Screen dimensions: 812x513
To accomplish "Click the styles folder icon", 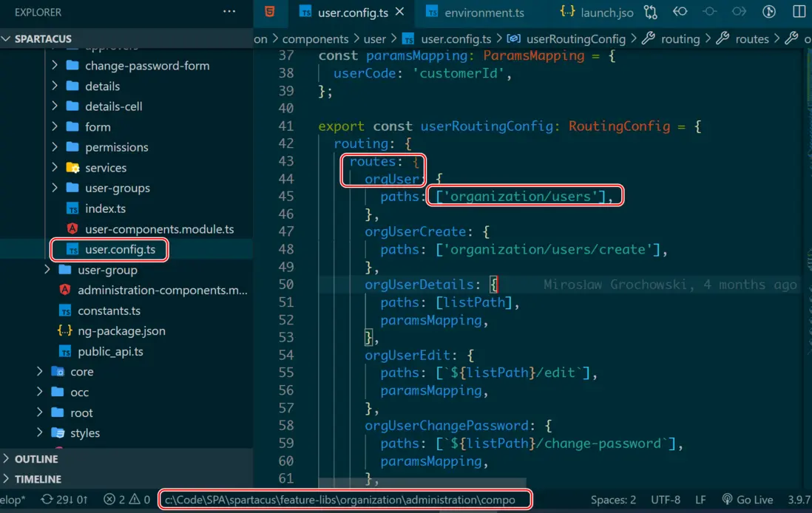I will click(58, 432).
